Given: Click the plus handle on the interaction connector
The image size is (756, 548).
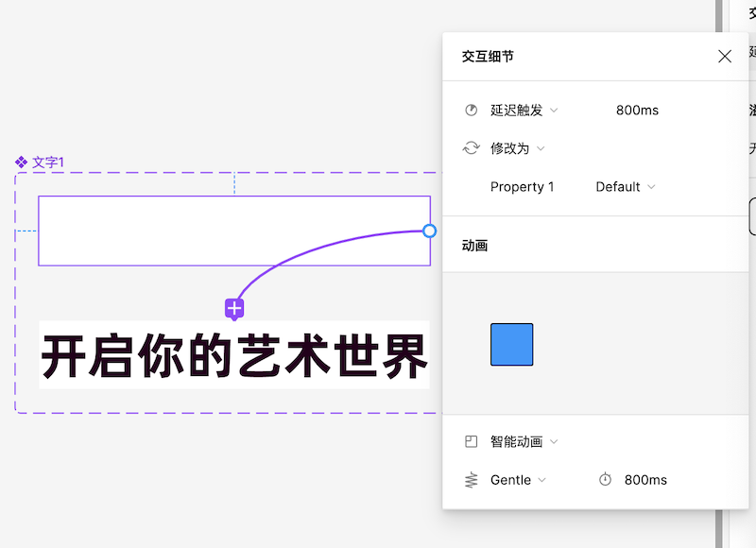Looking at the screenshot, I should tap(234, 308).
